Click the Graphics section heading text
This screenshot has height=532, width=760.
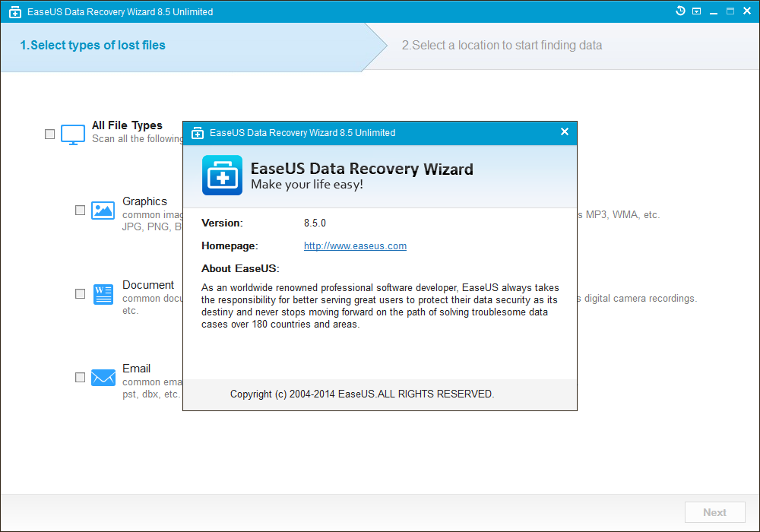(x=144, y=201)
